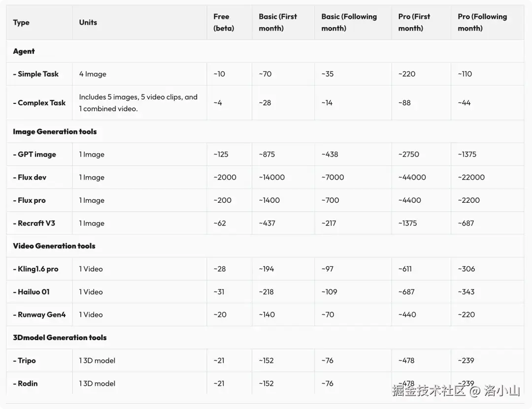Click the Video Generation tools heading
Screen dimensions: 532x409
54,246
